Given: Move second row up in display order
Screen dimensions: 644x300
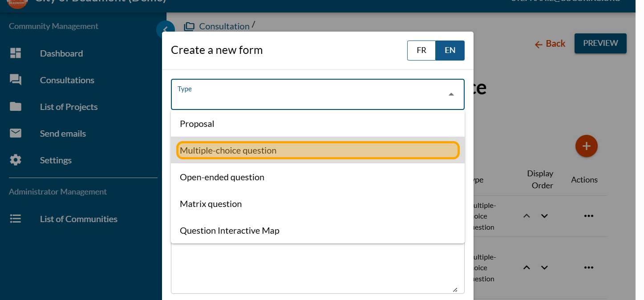Looking at the screenshot, I should pyautogui.click(x=527, y=268).
